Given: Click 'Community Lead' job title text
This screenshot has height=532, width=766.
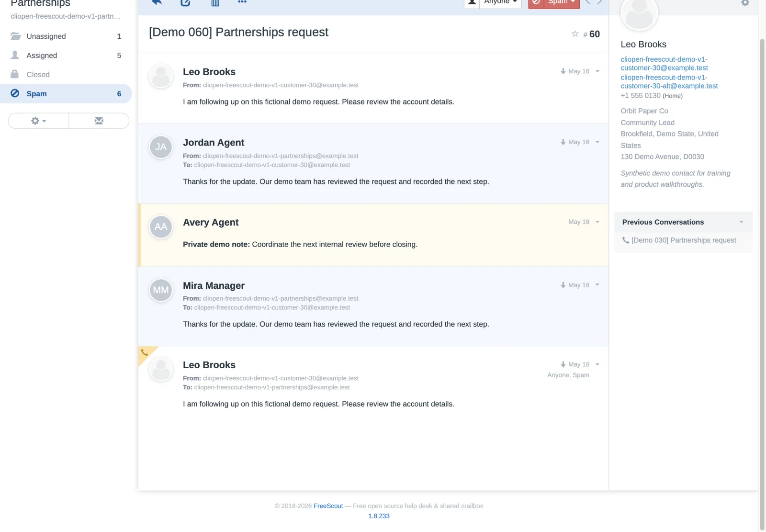Looking at the screenshot, I should click(x=648, y=123).
